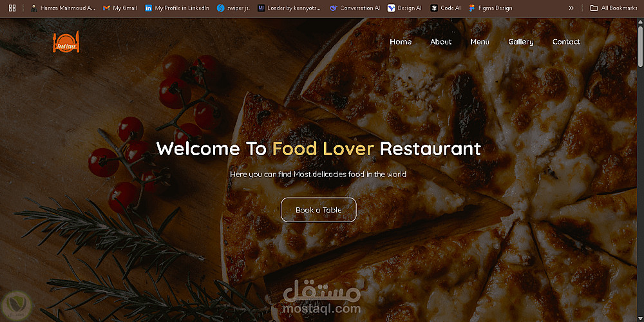Open the Contact nav link

566,41
